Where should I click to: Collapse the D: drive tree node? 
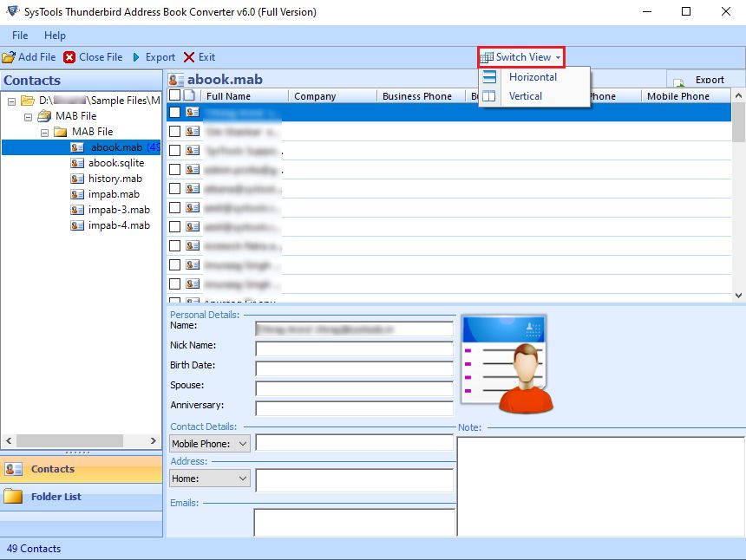[12, 101]
